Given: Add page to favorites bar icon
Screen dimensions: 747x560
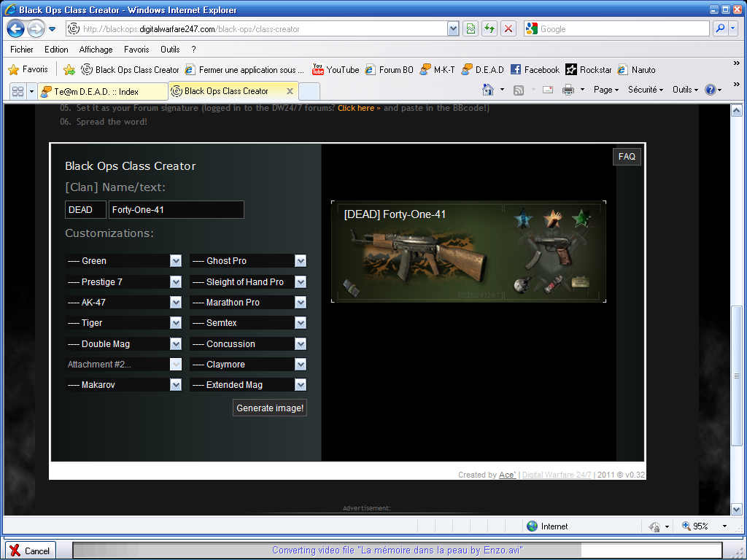Looking at the screenshot, I should 69,69.
